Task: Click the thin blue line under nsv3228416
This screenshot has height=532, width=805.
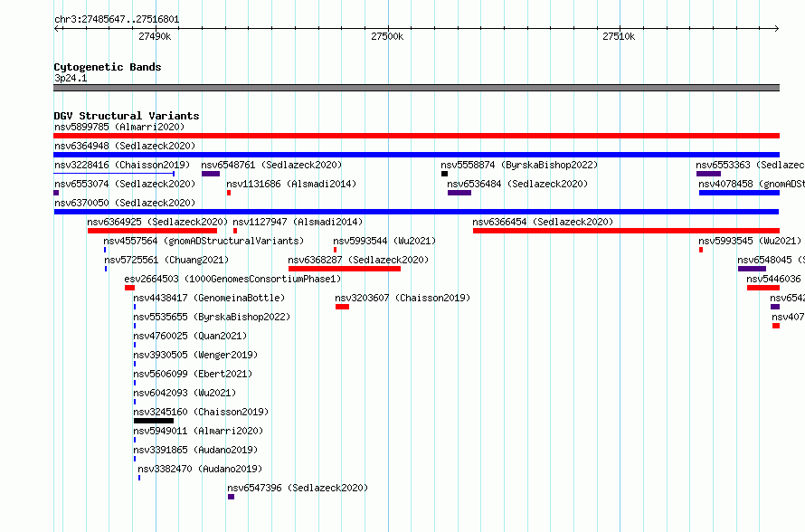Action: click(114, 174)
